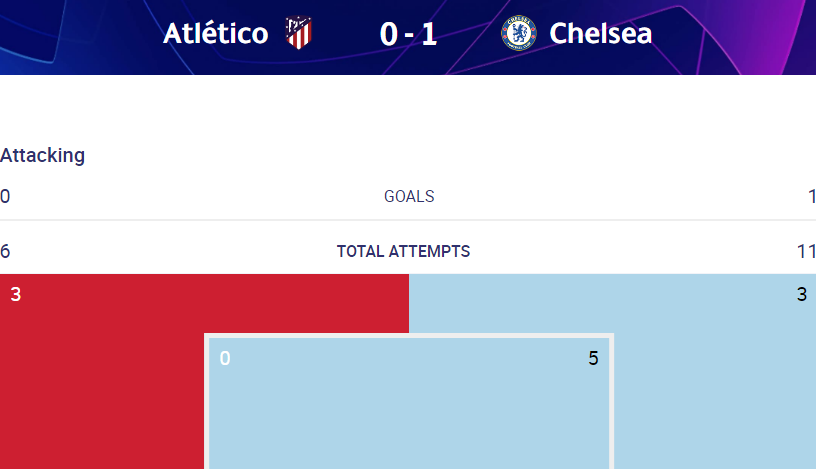Click the number 3 in red area
Image resolution: width=816 pixels, height=469 pixels.
pyautogui.click(x=16, y=295)
